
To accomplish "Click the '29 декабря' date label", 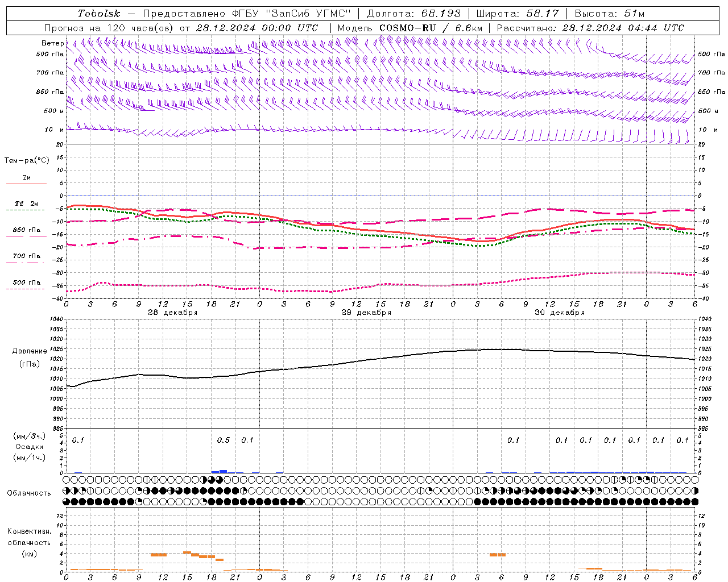I will pyautogui.click(x=366, y=313).
